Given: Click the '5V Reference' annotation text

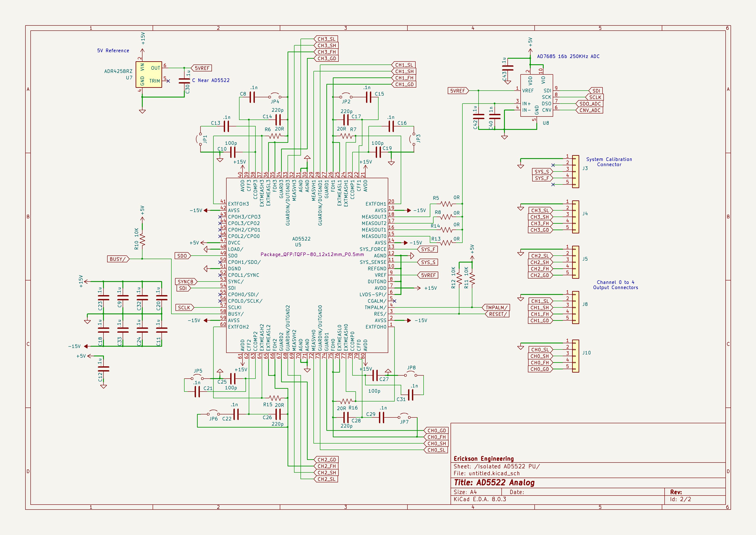Looking at the screenshot, I should (113, 50).
